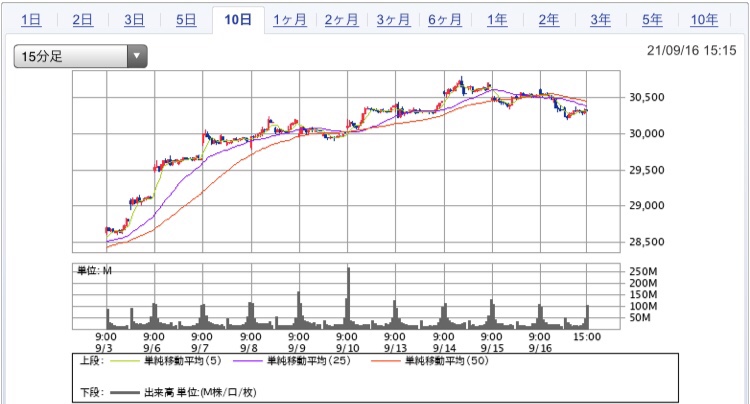Click the 9/8 date axis label
This screenshot has width=750, height=404.
pyautogui.click(x=249, y=348)
